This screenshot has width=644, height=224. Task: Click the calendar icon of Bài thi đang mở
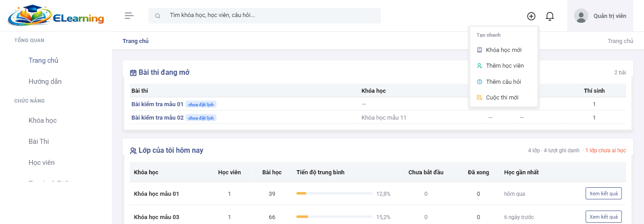click(133, 73)
